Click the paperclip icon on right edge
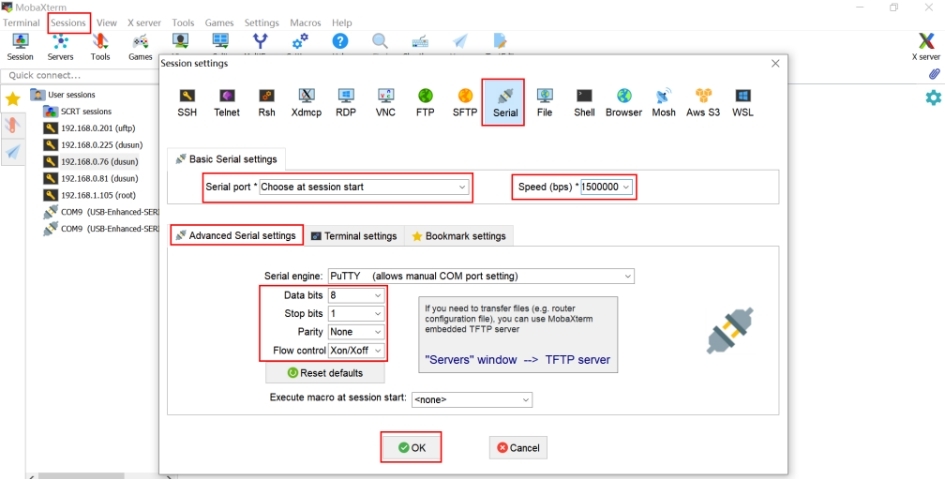 click(934, 74)
